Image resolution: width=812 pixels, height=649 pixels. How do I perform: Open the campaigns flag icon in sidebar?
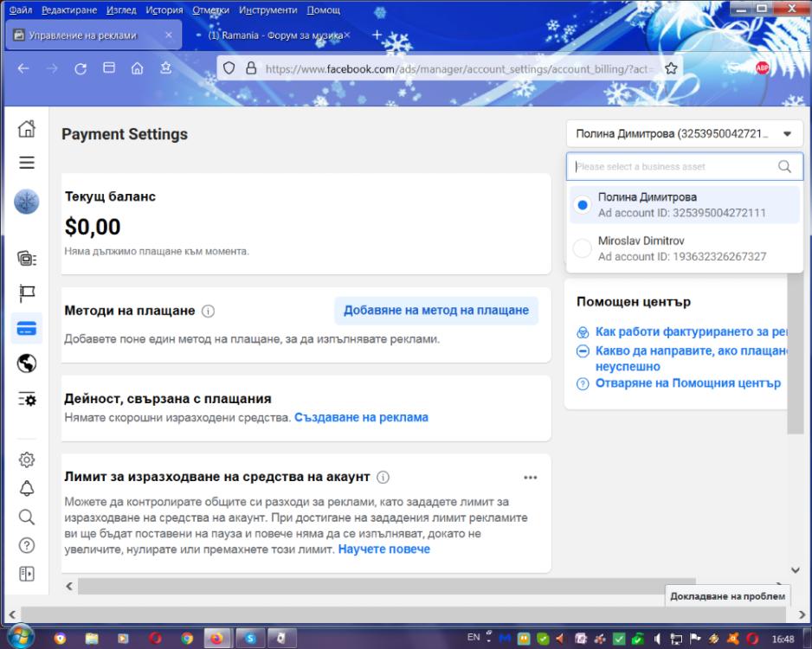(27, 293)
